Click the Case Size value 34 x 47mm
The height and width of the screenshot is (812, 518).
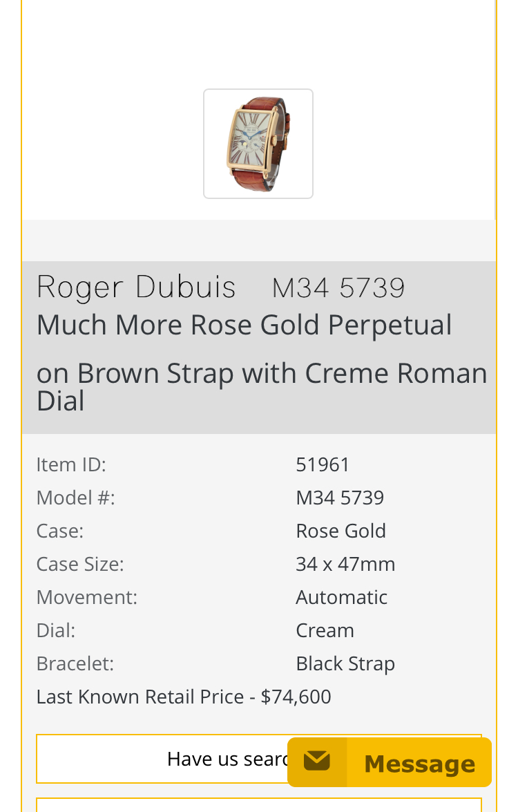(345, 564)
